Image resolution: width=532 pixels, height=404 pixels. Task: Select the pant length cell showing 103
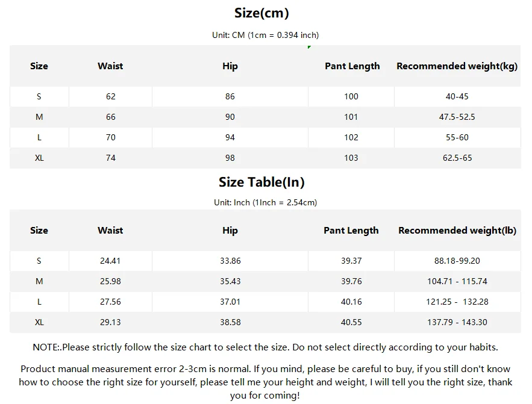[x=351, y=158]
